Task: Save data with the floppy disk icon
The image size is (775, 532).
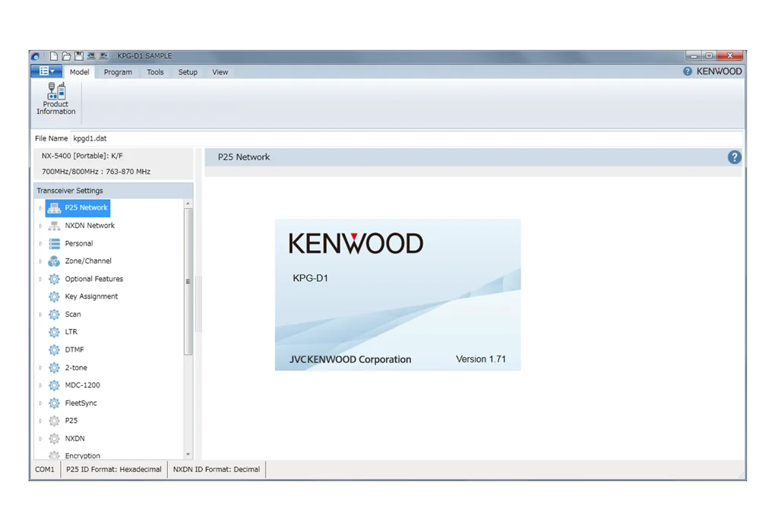Action: click(x=78, y=56)
